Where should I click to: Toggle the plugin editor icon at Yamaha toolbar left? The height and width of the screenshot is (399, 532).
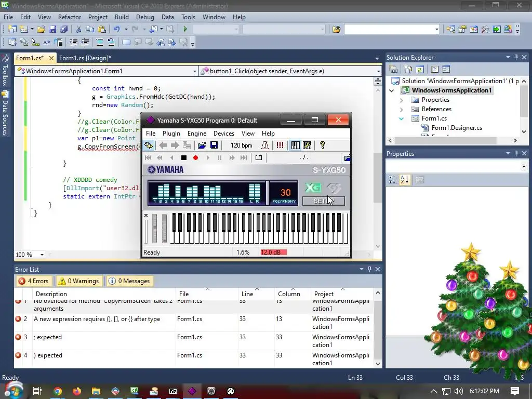148,145
